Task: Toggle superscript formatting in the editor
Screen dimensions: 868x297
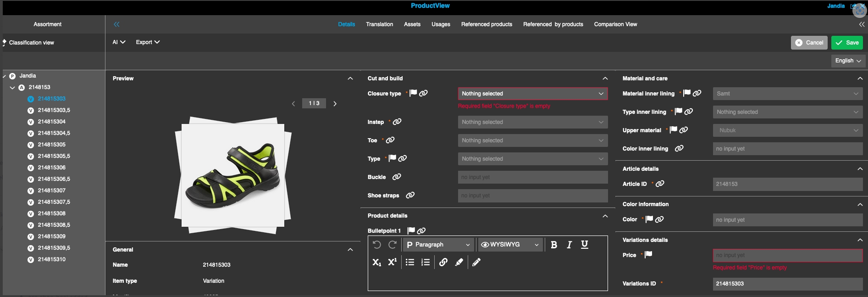Action: (392, 262)
